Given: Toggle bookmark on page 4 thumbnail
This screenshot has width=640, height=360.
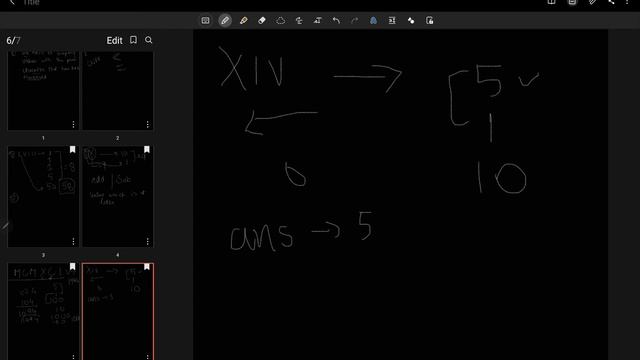Looking at the screenshot, I should click(x=147, y=149).
